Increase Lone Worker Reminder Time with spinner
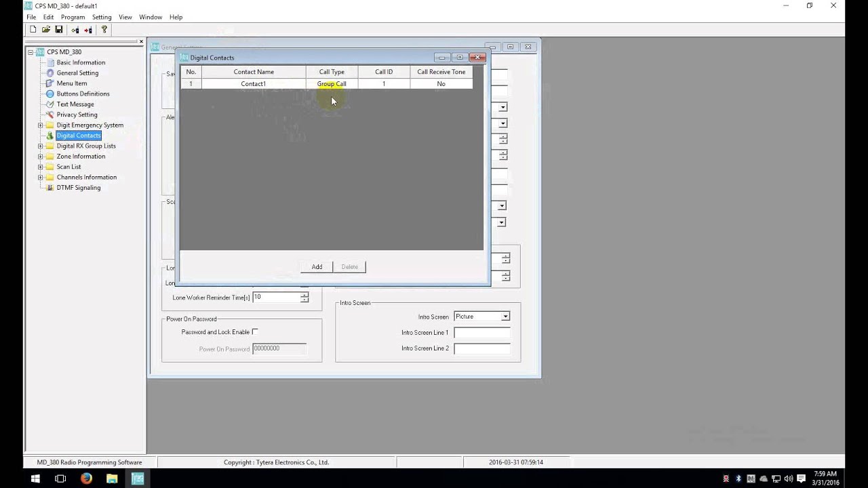This screenshot has width=868, height=488. [304, 295]
